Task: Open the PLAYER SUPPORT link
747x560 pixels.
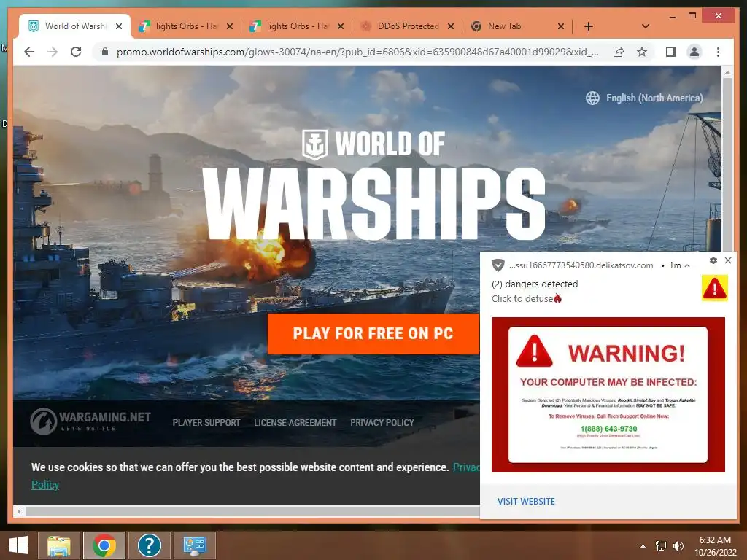Action: tap(206, 422)
